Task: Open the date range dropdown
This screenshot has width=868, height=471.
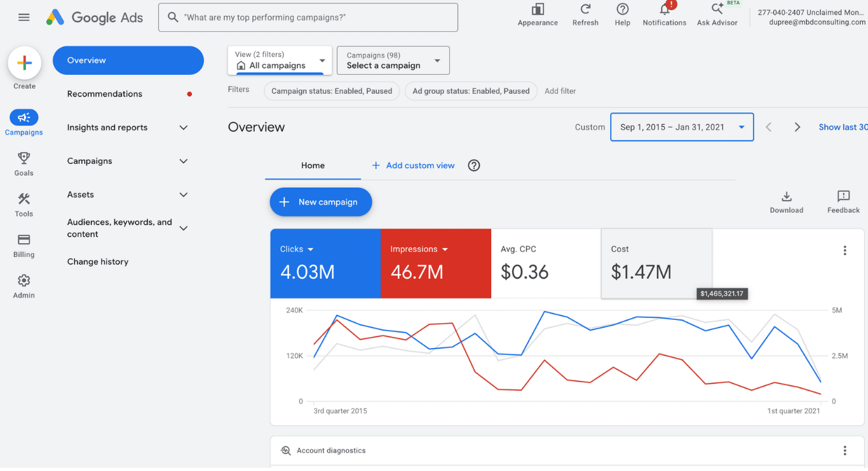Action: [682, 127]
